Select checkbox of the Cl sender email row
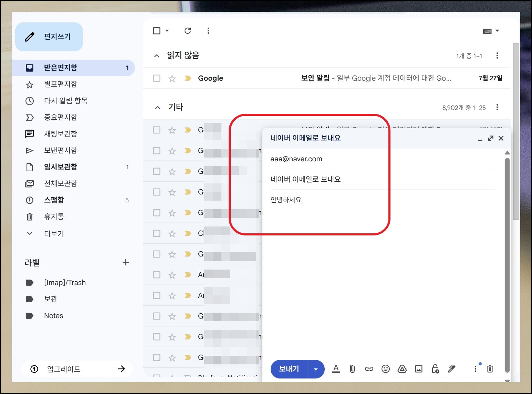This screenshot has width=532, height=394. pyautogui.click(x=157, y=233)
